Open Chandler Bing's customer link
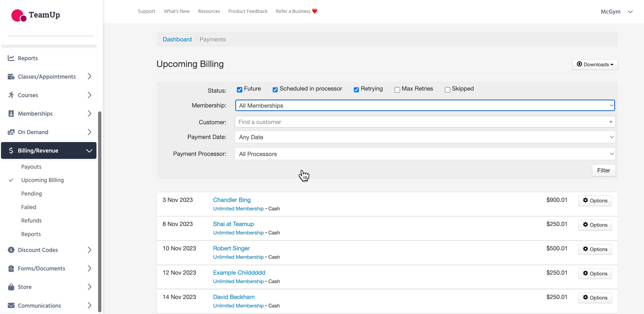 coord(232,200)
